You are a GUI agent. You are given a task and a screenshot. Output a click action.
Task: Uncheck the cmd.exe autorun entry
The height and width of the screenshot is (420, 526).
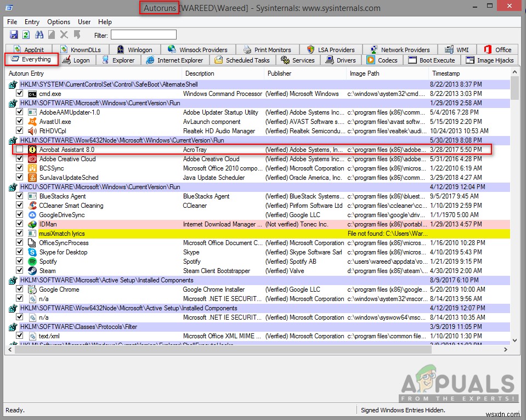pyautogui.click(x=19, y=93)
